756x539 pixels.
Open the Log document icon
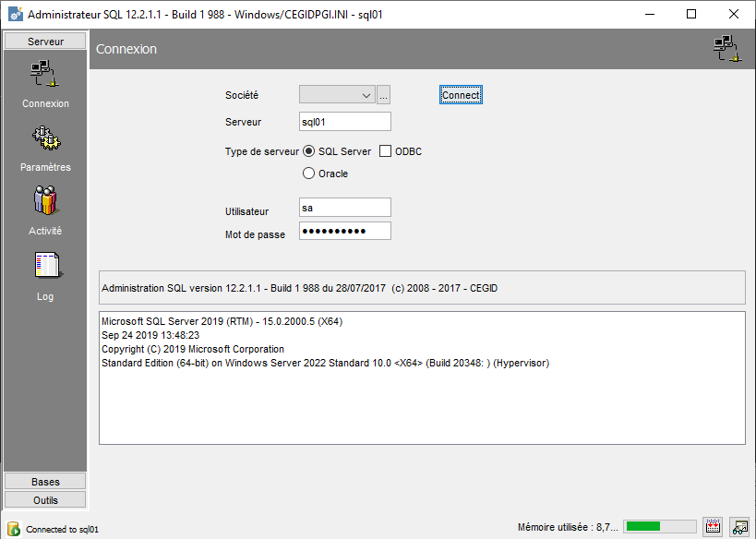[45, 267]
